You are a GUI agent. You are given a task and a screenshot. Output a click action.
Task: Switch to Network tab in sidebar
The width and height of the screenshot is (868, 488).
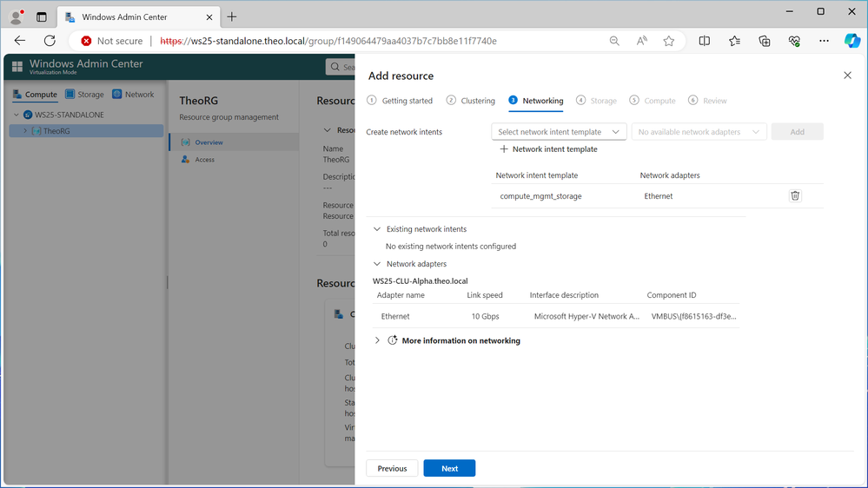pos(133,95)
